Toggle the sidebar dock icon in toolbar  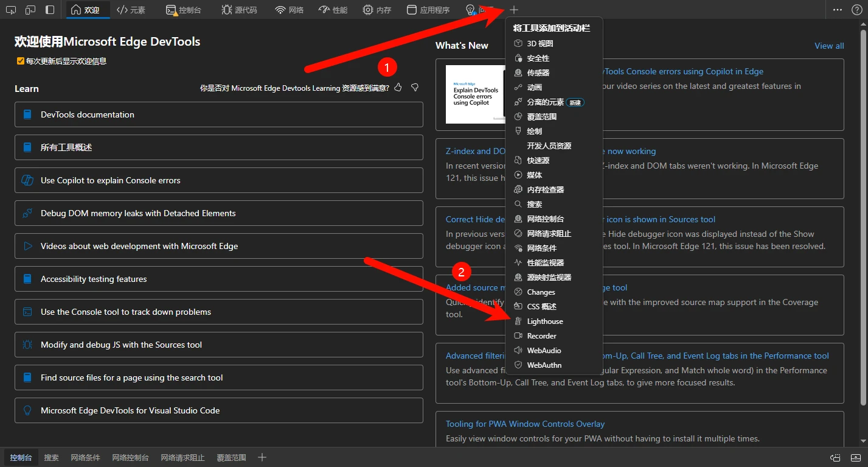click(x=50, y=10)
